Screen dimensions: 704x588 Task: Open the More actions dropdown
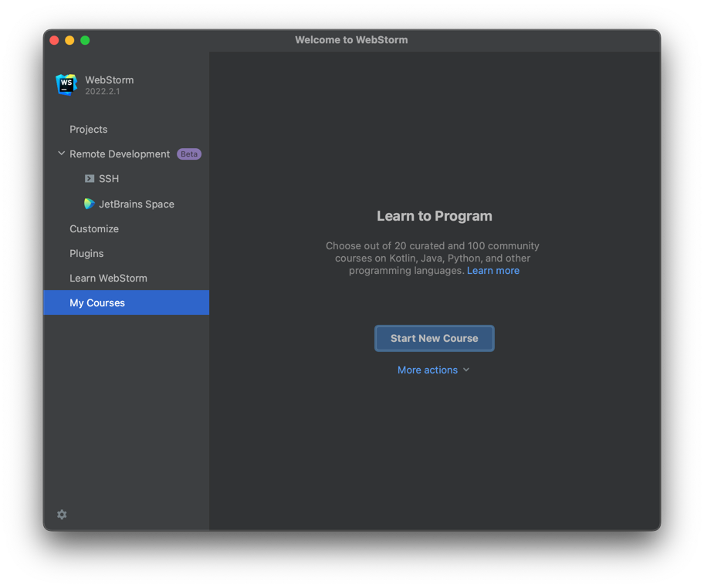428,370
